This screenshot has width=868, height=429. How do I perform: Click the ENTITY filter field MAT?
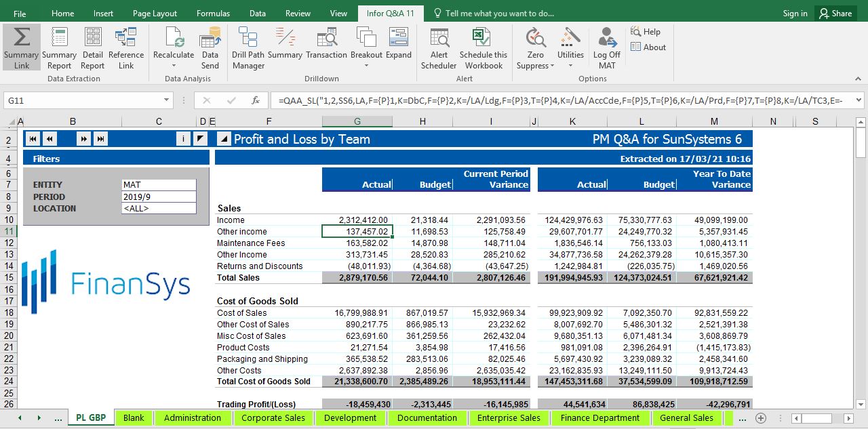pos(159,185)
